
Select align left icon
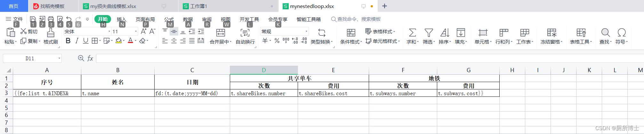tap(165, 41)
